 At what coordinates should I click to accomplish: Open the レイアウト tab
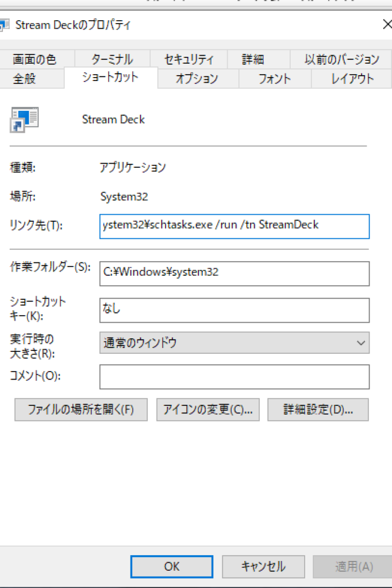pos(352,79)
